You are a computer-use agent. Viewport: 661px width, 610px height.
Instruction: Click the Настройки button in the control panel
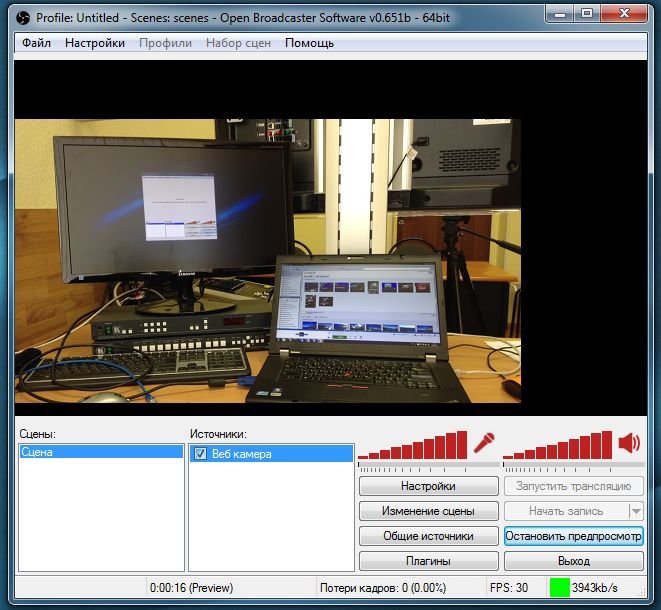pos(428,486)
